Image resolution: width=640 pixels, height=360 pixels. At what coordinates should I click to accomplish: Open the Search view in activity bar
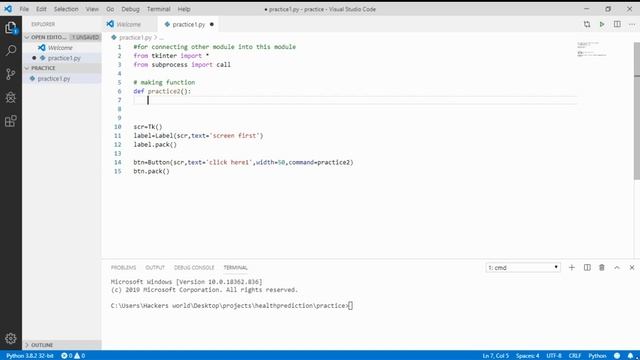click(x=11, y=51)
